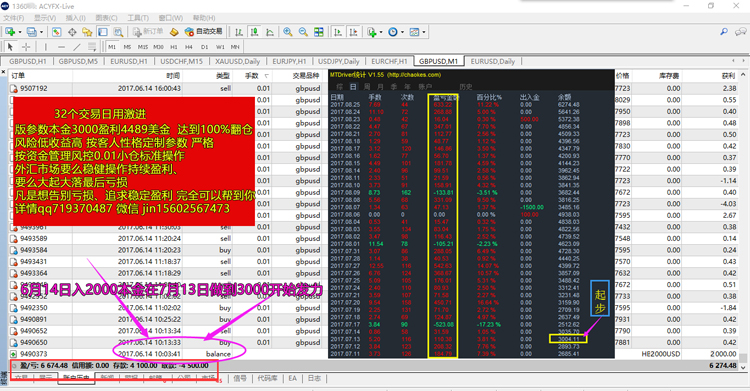Expand the new chart dropdown arrow
The width and height of the screenshot is (750, 391).
click(20, 32)
